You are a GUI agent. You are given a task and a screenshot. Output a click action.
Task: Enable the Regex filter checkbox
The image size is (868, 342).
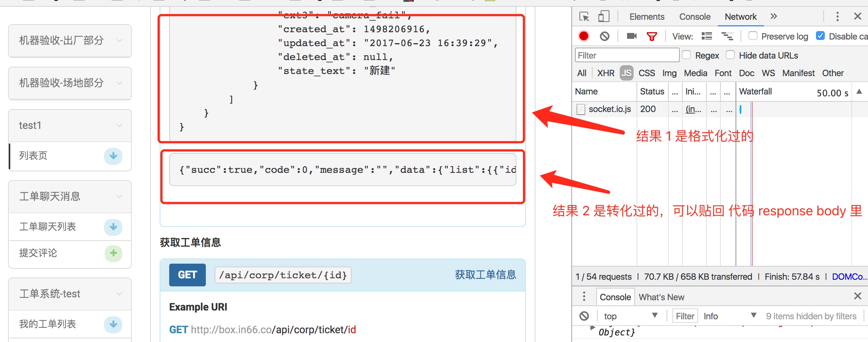coord(686,55)
